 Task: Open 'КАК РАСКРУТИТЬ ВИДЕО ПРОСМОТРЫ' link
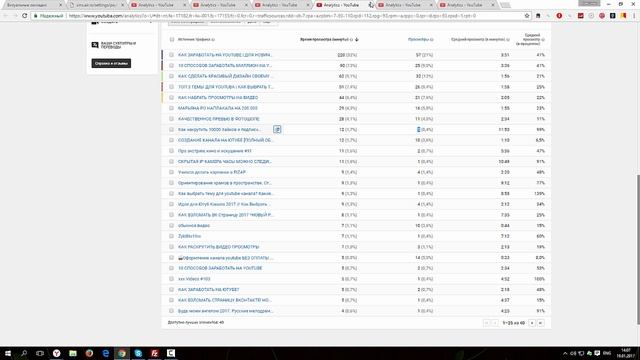pos(218,247)
